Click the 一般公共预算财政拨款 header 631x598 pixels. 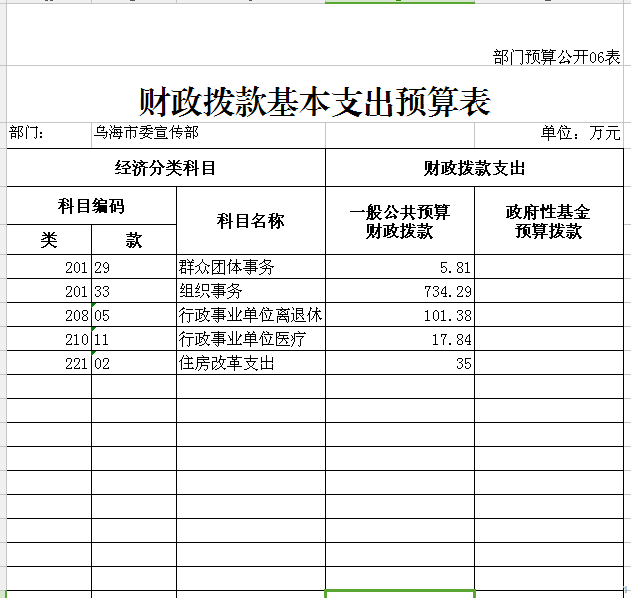point(400,221)
